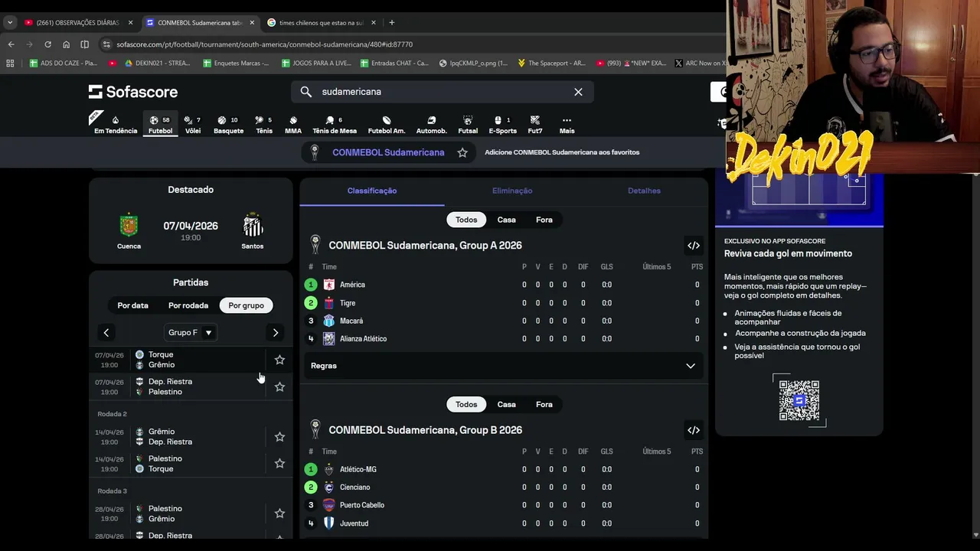Add CONMEBOL Sudamericana to favorites star
The width and height of the screenshot is (980, 551).
pos(462,152)
